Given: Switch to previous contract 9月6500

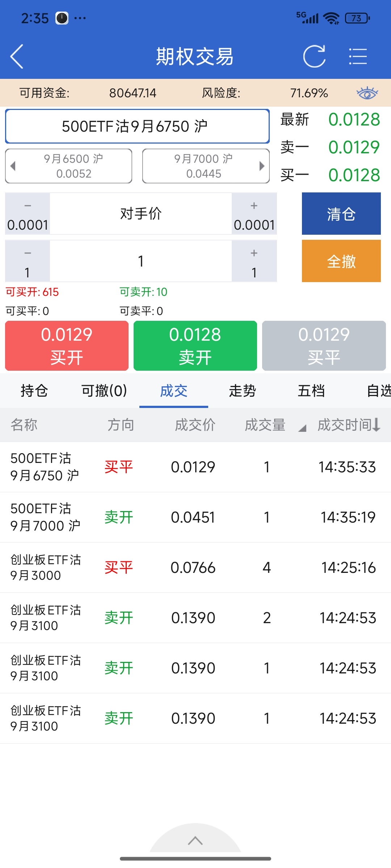Looking at the screenshot, I should pos(69,166).
